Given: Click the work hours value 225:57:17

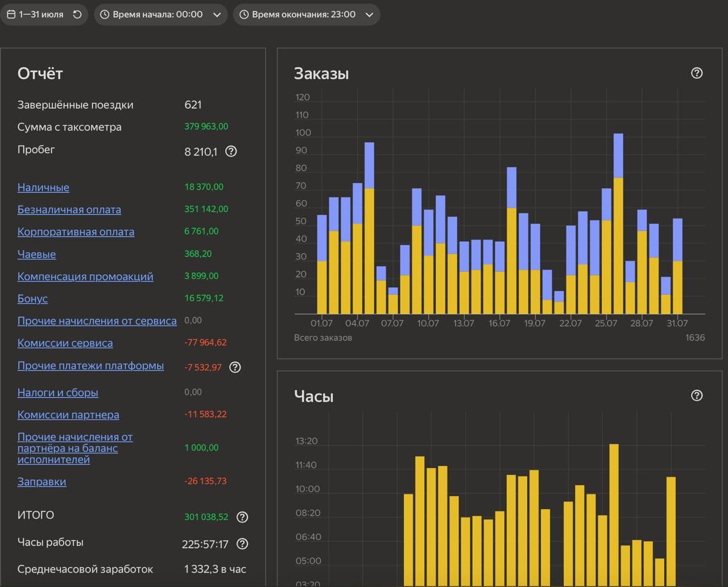Looking at the screenshot, I should tap(205, 544).
